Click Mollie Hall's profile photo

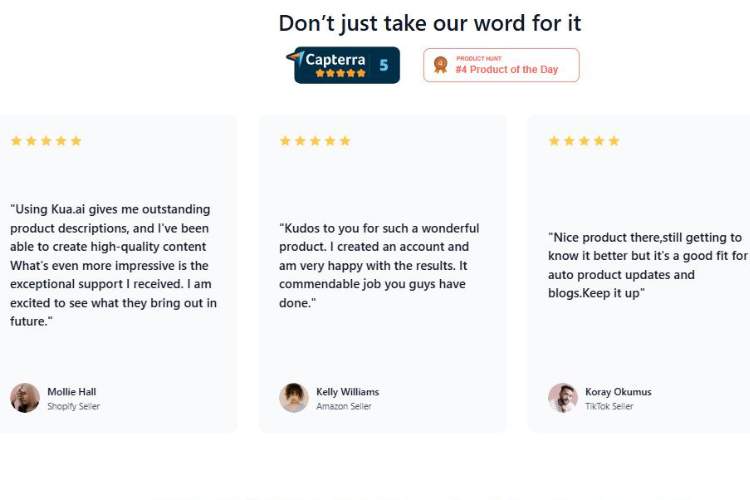click(x=25, y=398)
